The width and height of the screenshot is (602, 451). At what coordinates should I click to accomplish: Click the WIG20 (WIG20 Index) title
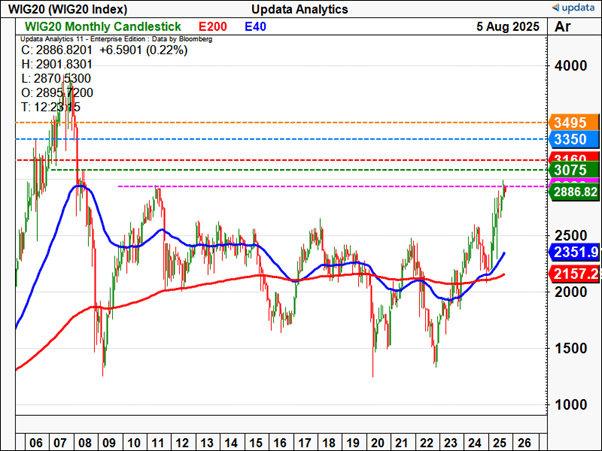[68, 9]
